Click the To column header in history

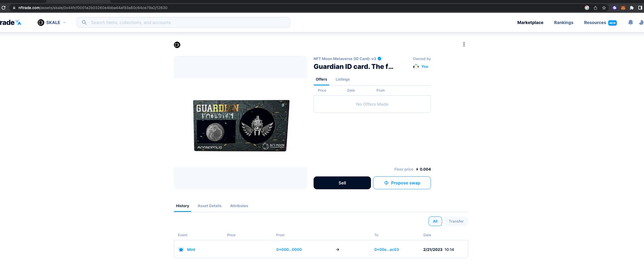pyautogui.click(x=376, y=235)
